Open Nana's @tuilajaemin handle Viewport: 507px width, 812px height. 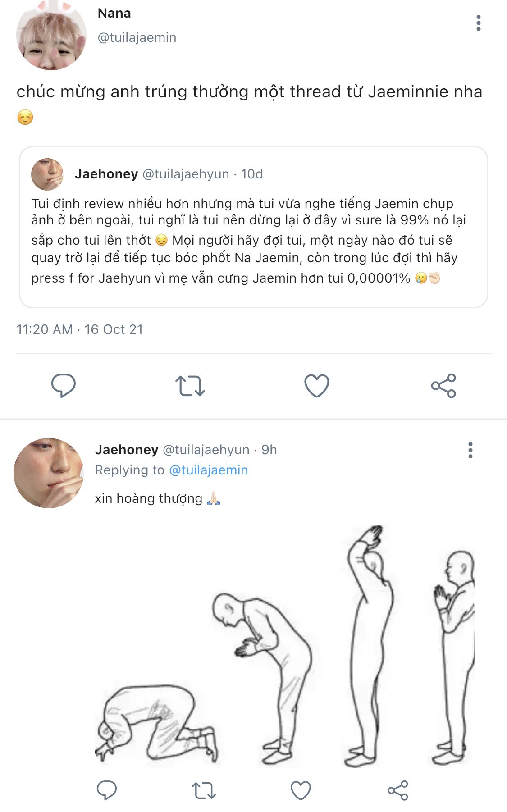(x=137, y=37)
